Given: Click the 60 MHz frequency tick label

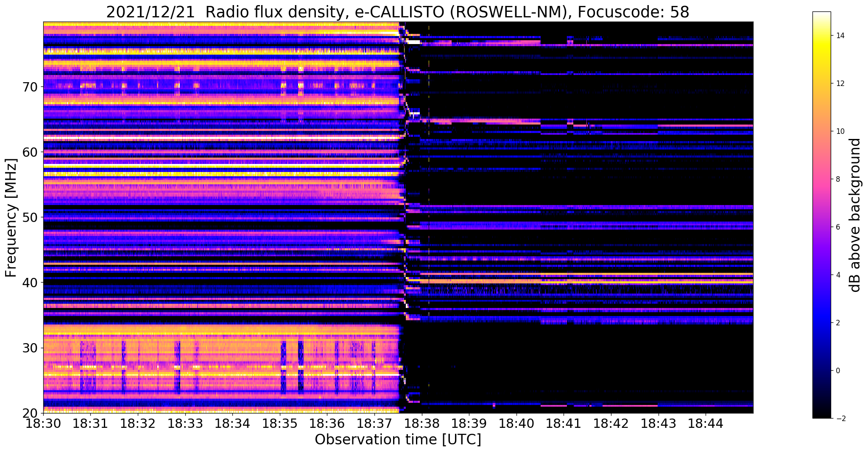Looking at the screenshot, I should 30,152.
